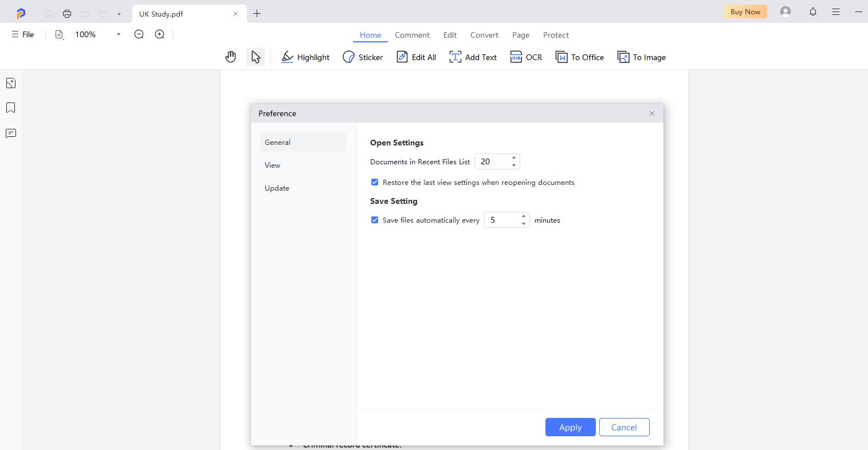Click the Redo arrow icon

tap(103, 14)
